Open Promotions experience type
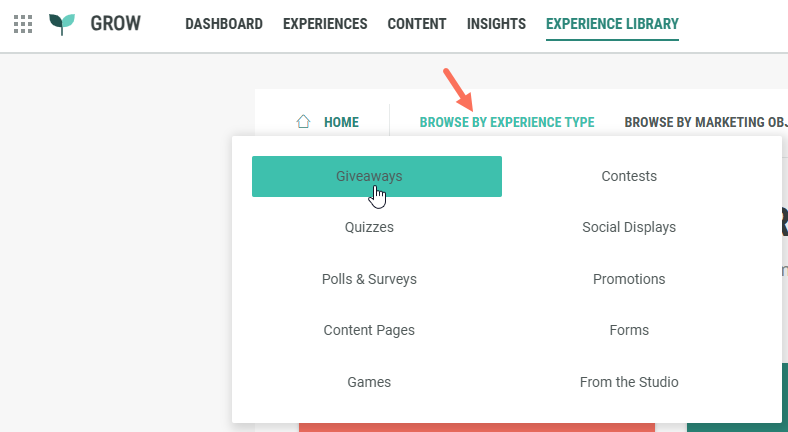 click(629, 279)
